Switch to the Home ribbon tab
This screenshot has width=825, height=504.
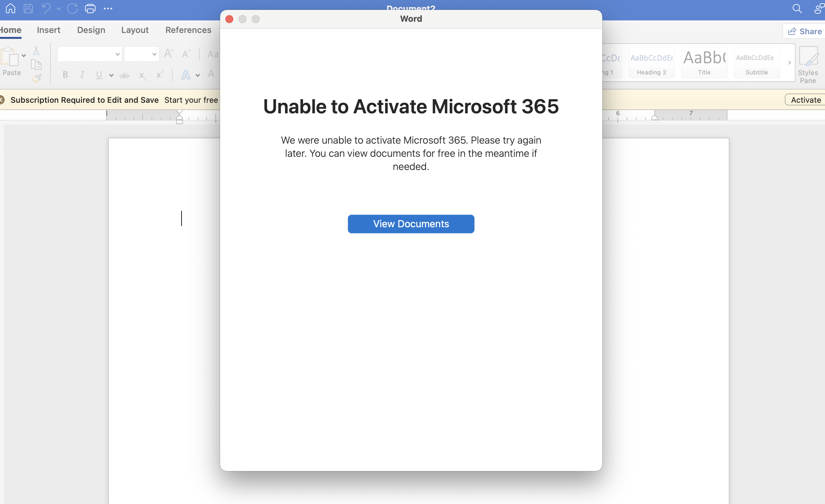[11, 30]
